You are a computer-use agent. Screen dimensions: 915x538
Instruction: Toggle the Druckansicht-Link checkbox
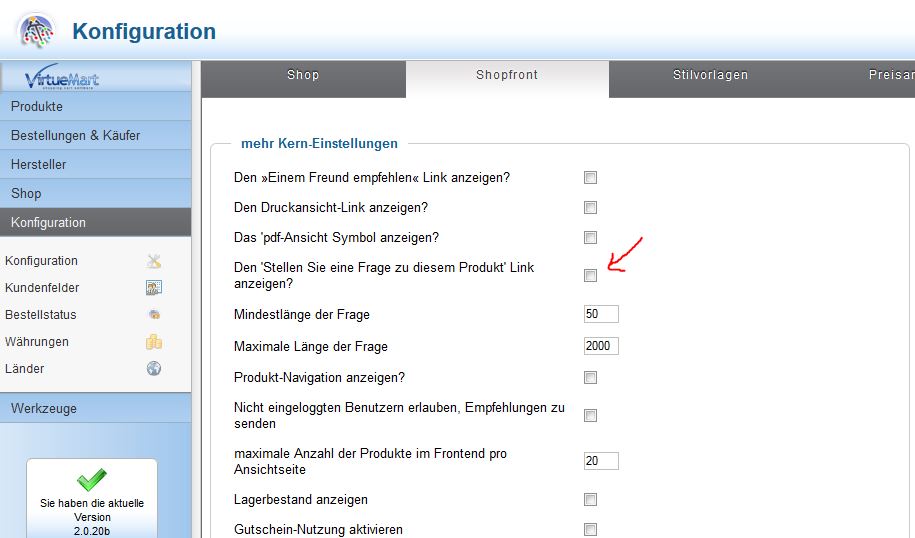(x=590, y=208)
